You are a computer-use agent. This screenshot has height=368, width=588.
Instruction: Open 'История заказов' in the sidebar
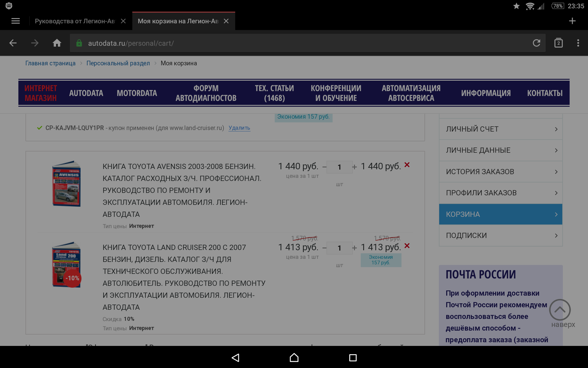(501, 172)
